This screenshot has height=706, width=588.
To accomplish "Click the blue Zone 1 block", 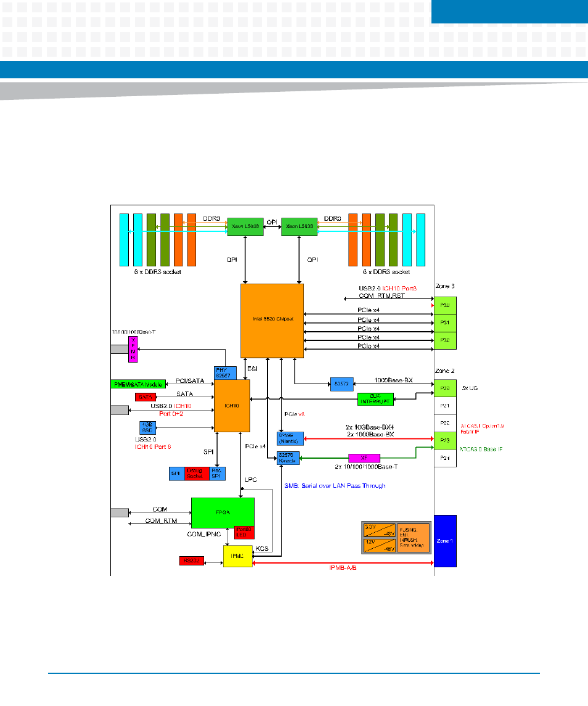I will 445,541.
